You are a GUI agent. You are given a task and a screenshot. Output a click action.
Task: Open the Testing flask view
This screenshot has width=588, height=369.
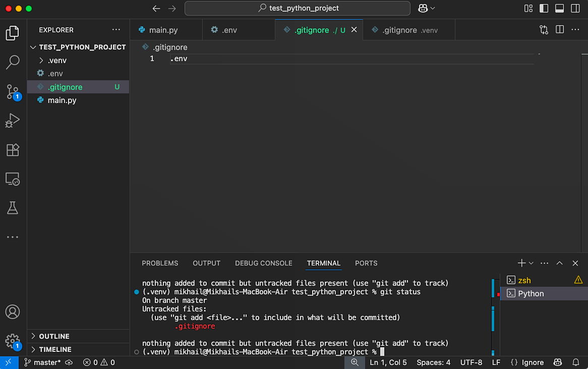pos(13,207)
